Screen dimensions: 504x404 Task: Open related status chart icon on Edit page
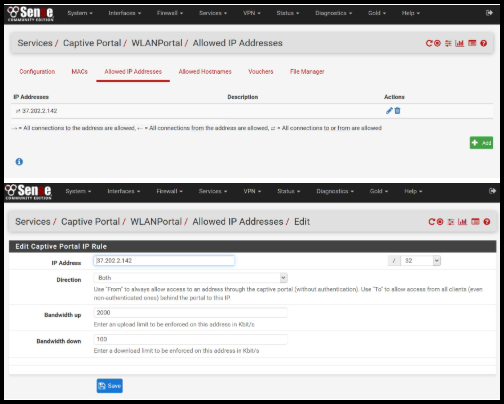(x=462, y=222)
